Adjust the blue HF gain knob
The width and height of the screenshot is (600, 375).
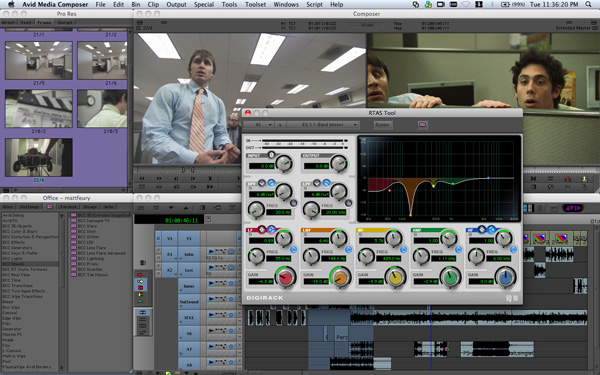coord(505,277)
